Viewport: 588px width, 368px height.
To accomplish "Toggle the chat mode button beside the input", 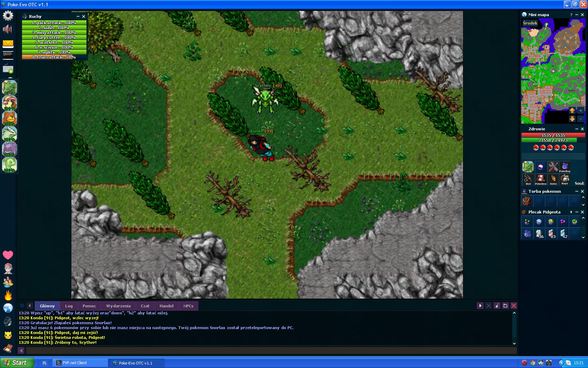I will 21,350.
